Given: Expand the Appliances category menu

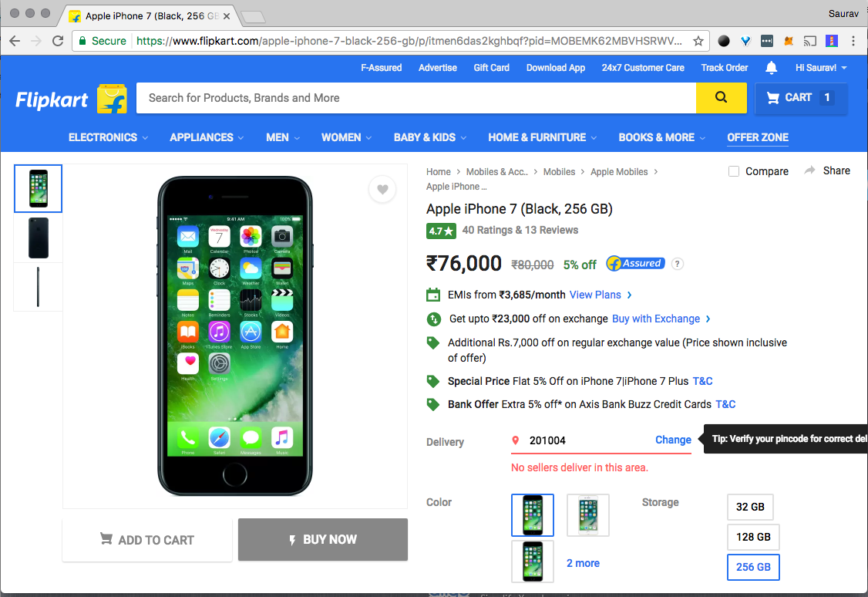Looking at the screenshot, I should [x=207, y=137].
